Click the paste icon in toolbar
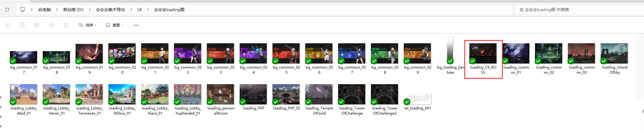Screen dimensions: 644x132 tap(22, 25)
